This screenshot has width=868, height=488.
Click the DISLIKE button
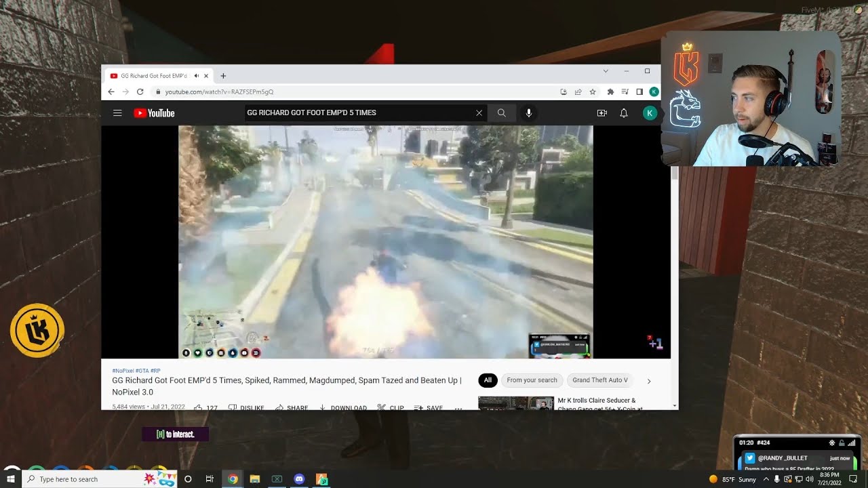pos(246,408)
